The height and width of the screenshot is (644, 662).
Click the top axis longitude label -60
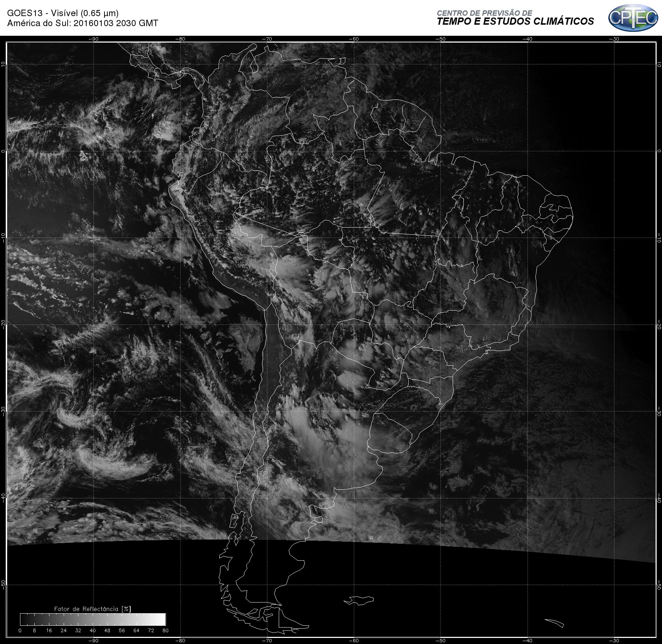(x=354, y=39)
